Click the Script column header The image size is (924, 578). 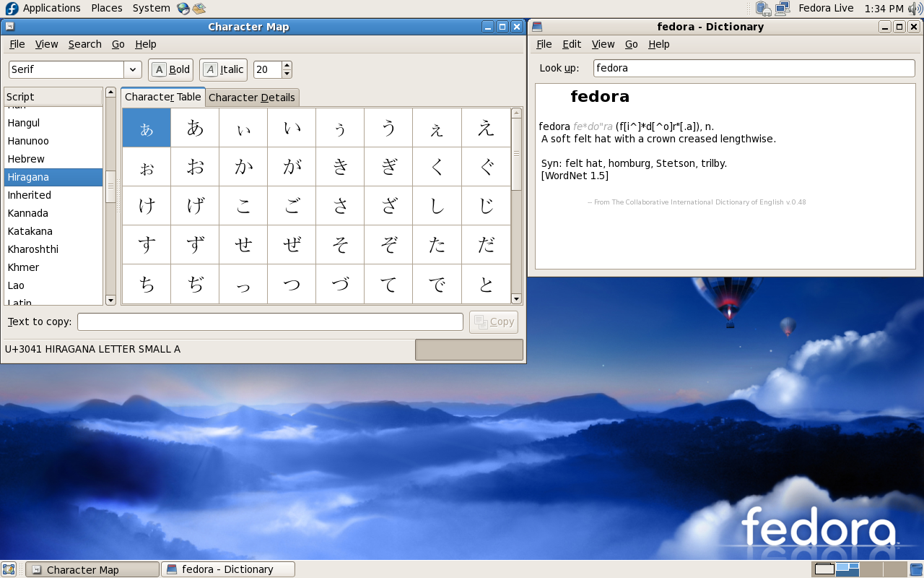coord(53,97)
